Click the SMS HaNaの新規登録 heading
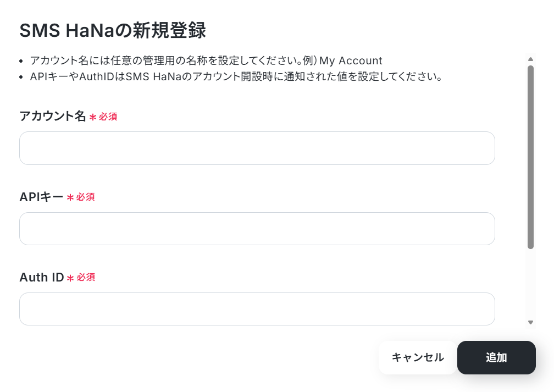This screenshot has height=392, width=554. pos(113,30)
